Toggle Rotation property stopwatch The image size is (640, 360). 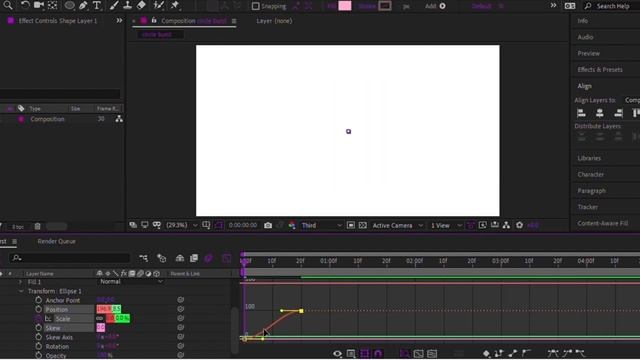click(x=38, y=346)
